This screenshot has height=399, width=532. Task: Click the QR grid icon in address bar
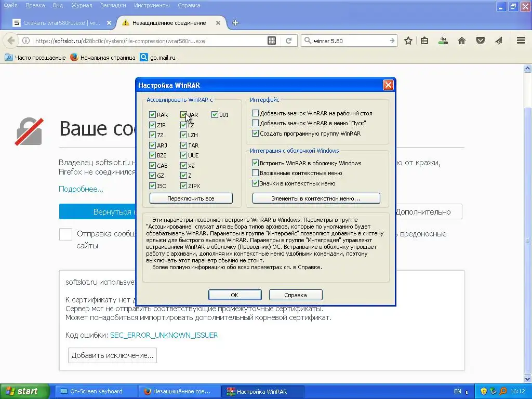272,41
